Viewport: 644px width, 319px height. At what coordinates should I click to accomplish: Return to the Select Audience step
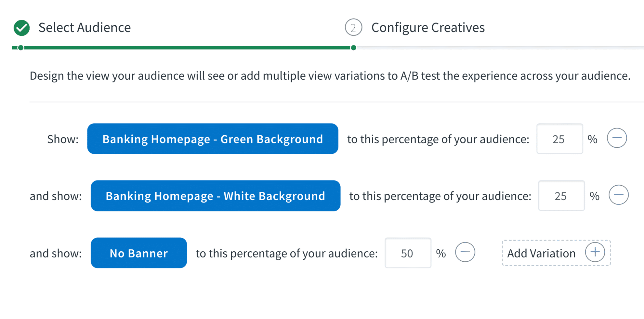pyautogui.click(x=85, y=27)
